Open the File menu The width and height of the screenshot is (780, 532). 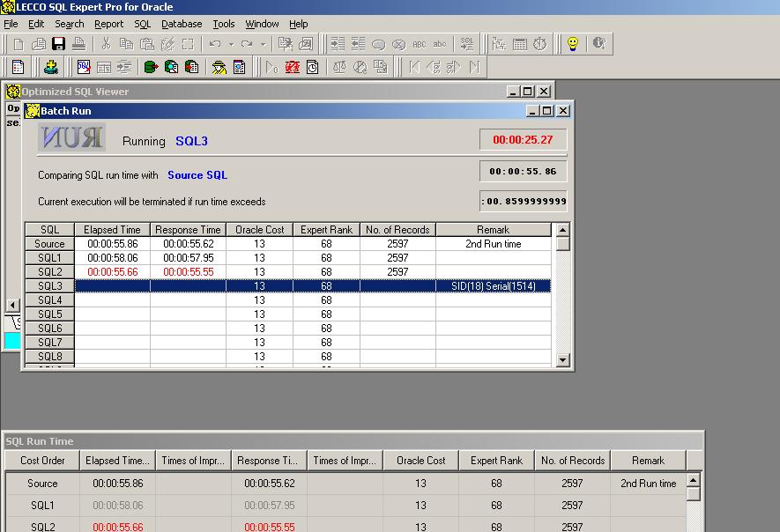(x=11, y=24)
